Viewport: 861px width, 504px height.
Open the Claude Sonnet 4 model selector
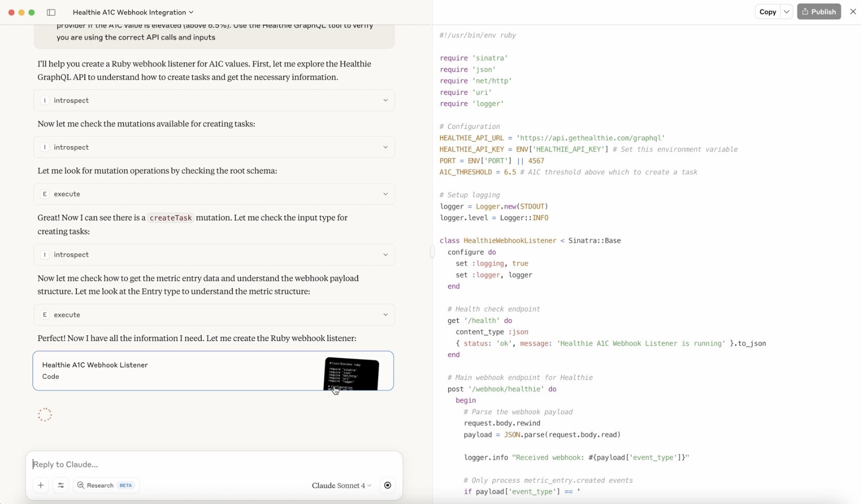pos(341,485)
